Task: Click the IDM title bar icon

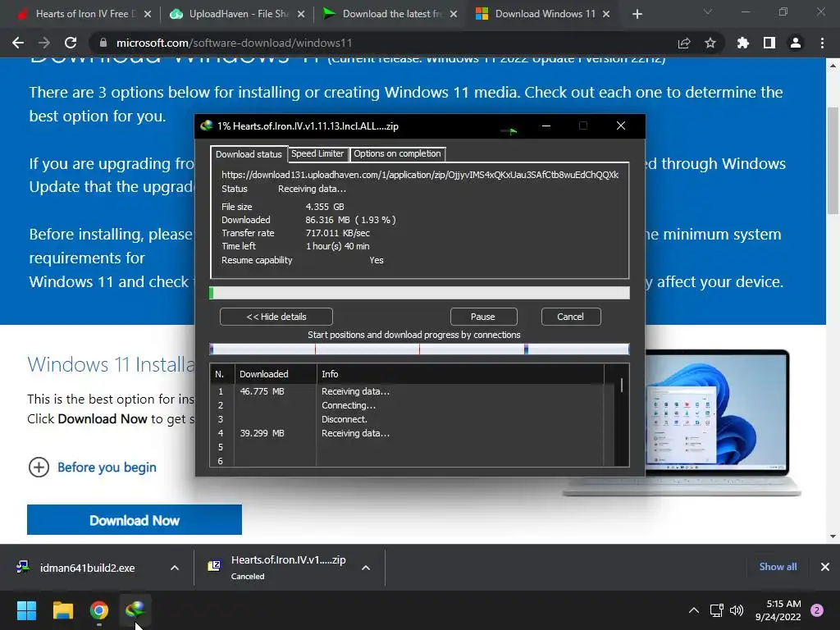Action: [206, 126]
